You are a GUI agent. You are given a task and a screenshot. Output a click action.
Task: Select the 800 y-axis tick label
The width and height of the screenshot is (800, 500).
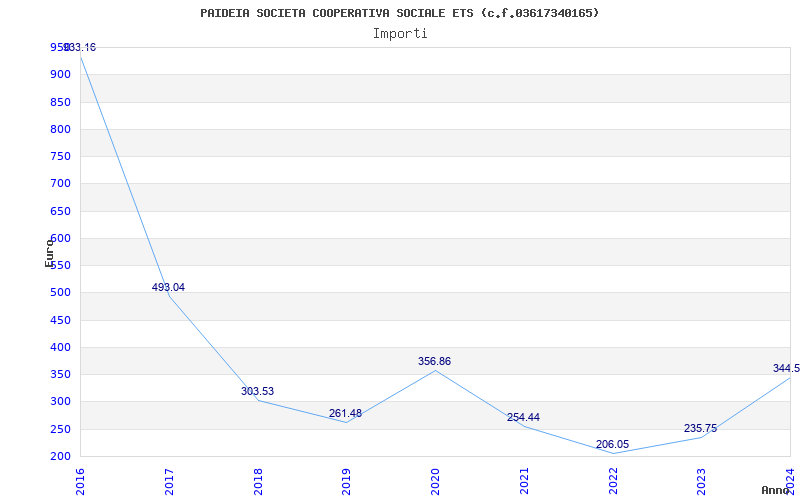60,129
